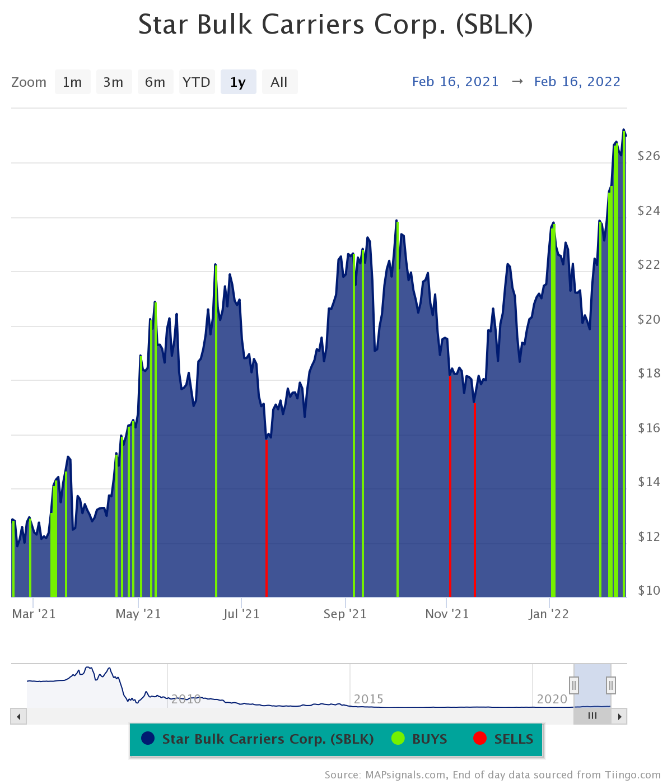Click the $26 y-axis label

pyautogui.click(x=649, y=156)
